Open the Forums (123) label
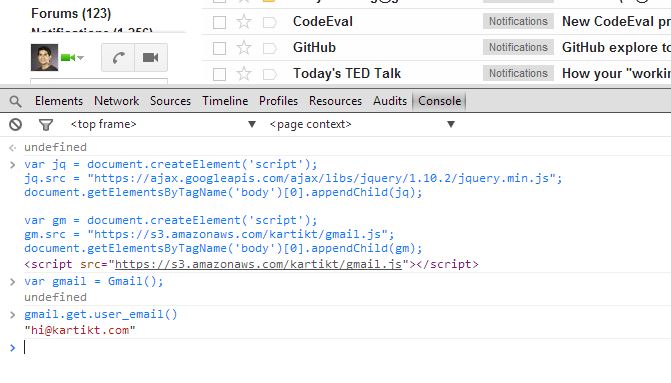671x383 pixels. [x=71, y=13]
